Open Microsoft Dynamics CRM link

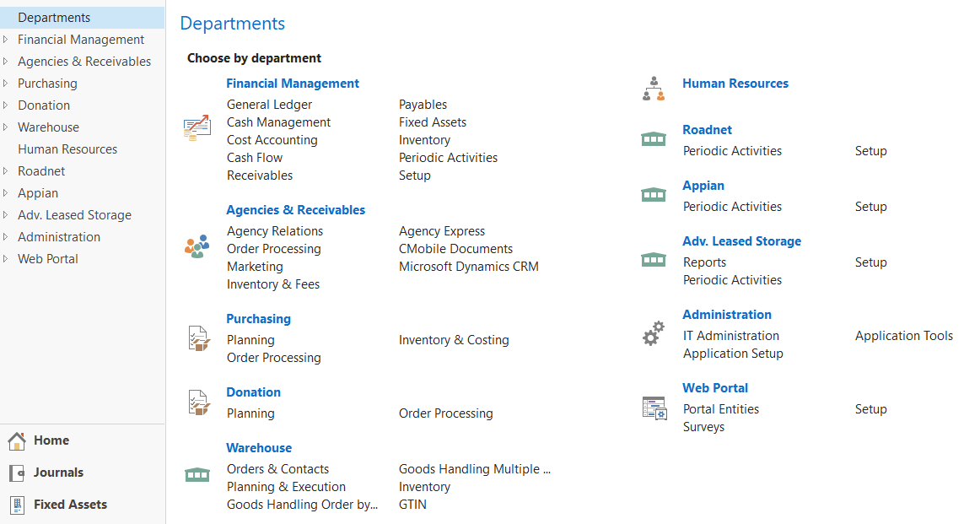tap(468, 267)
